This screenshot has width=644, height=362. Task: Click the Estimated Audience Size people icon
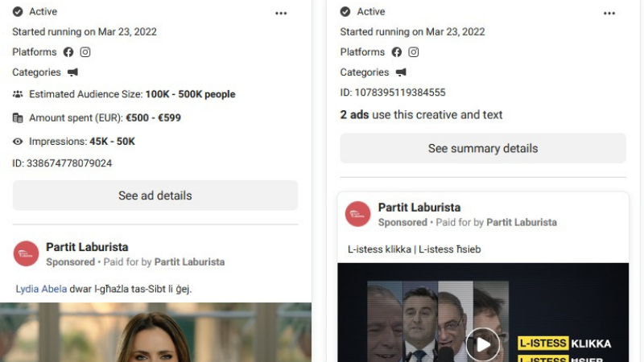(x=18, y=94)
